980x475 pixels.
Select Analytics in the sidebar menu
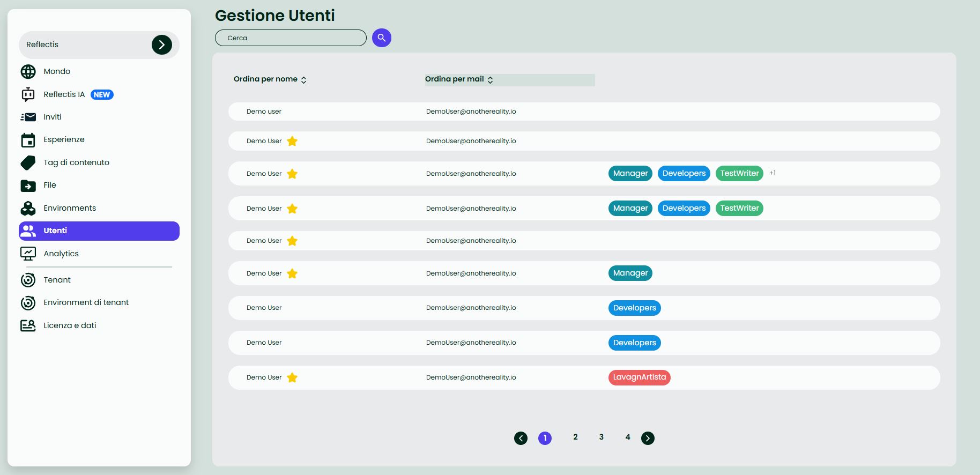coord(61,254)
